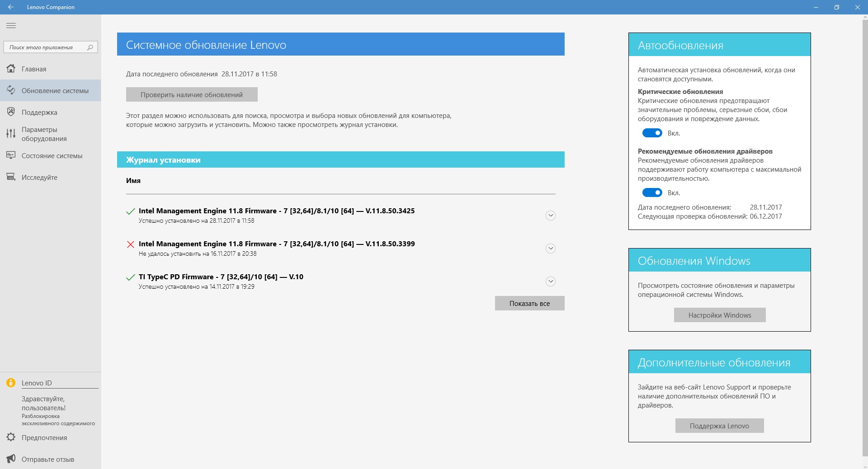Click the search magnifier icon
868x469 pixels.
coord(90,47)
